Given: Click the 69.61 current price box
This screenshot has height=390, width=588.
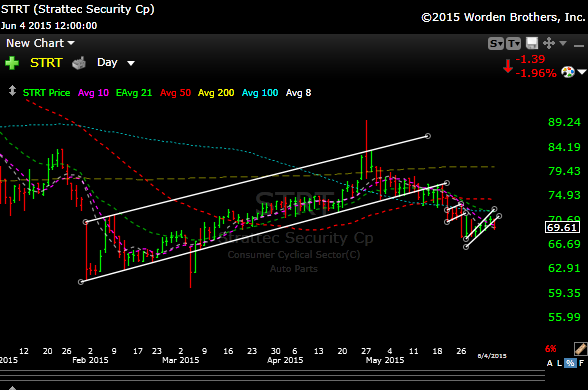Looking at the screenshot, I should pos(562,227).
